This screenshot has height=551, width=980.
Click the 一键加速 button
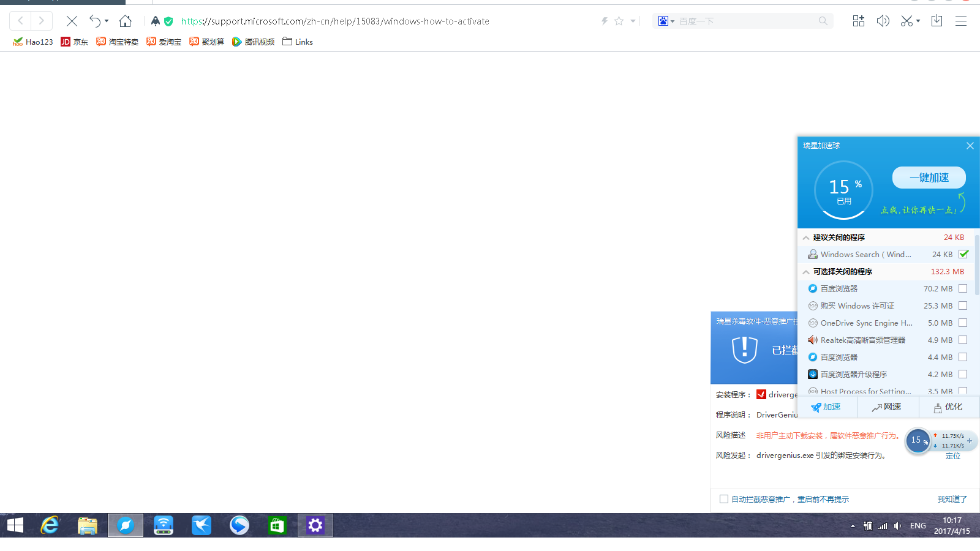click(929, 178)
